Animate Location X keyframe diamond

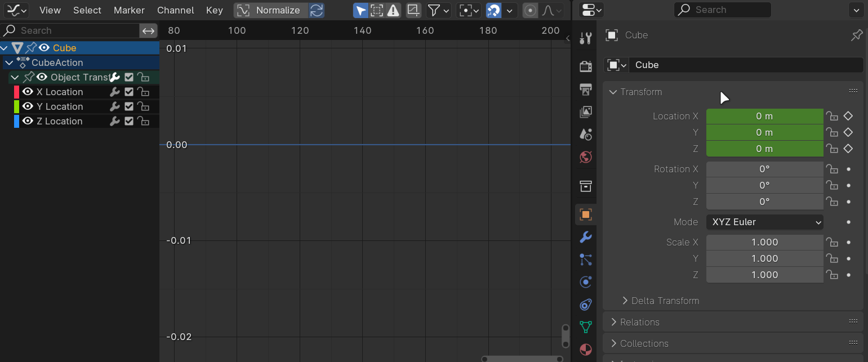[848, 116]
